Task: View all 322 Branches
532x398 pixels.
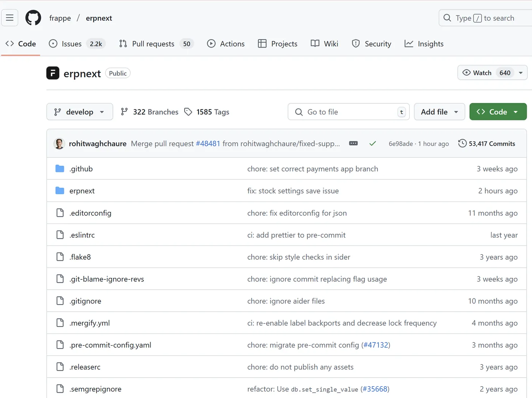Action: pyautogui.click(x=149, y=112)
